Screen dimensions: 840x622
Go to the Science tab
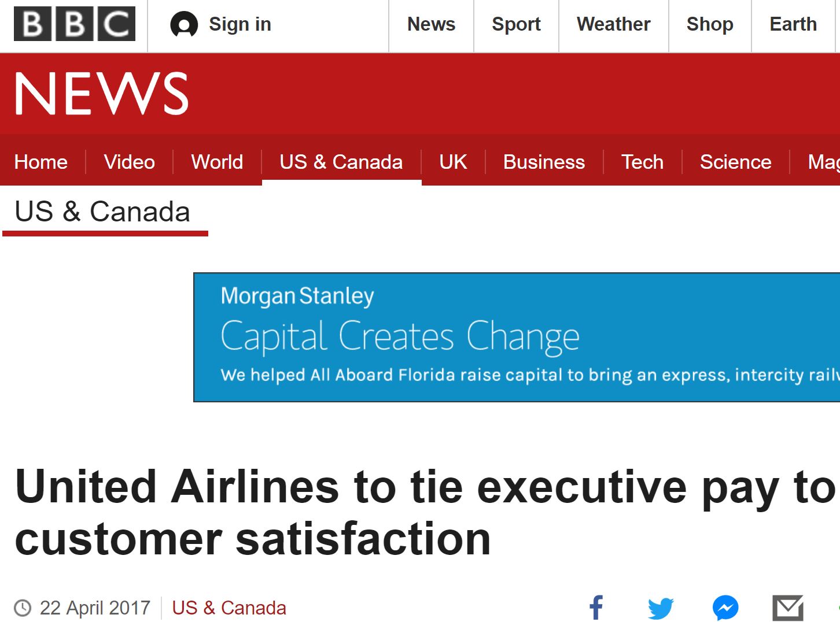click(735, 162)
